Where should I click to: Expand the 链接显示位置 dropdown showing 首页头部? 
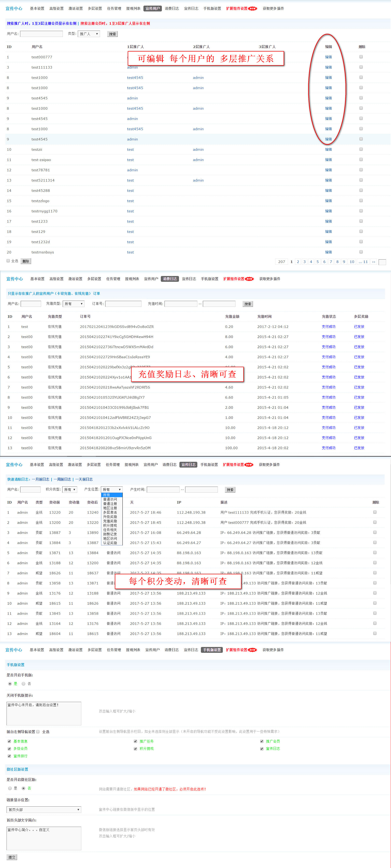44,809
